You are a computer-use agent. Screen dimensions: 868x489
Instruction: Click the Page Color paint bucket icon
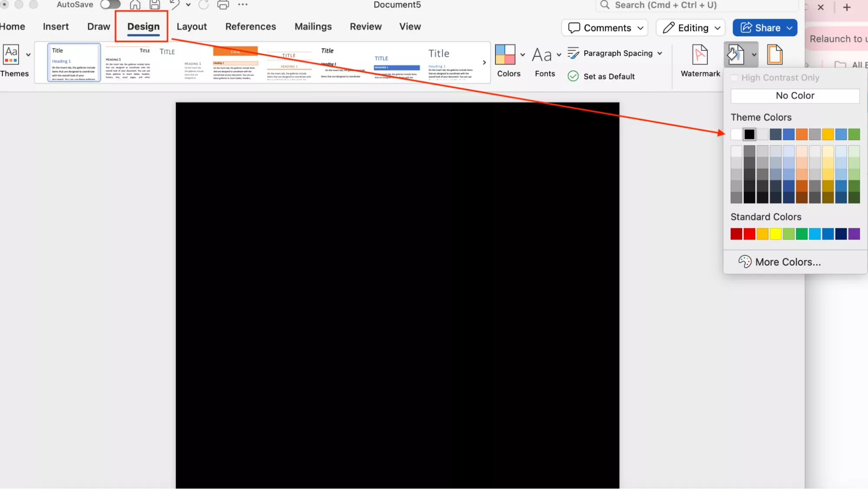coord(736,55)
